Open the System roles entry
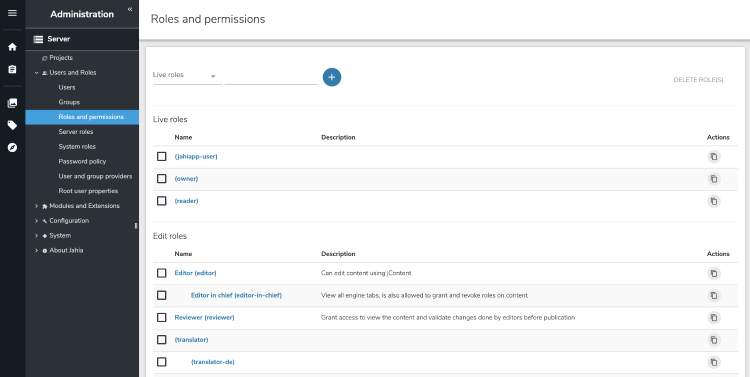Screen dimensions: 750x377 77,147
